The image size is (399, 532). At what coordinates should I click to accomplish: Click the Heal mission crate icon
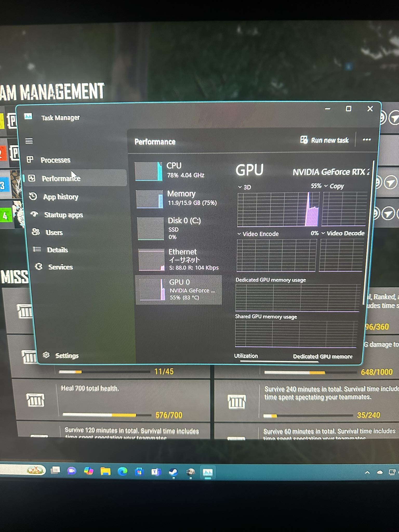click(35, 400)
